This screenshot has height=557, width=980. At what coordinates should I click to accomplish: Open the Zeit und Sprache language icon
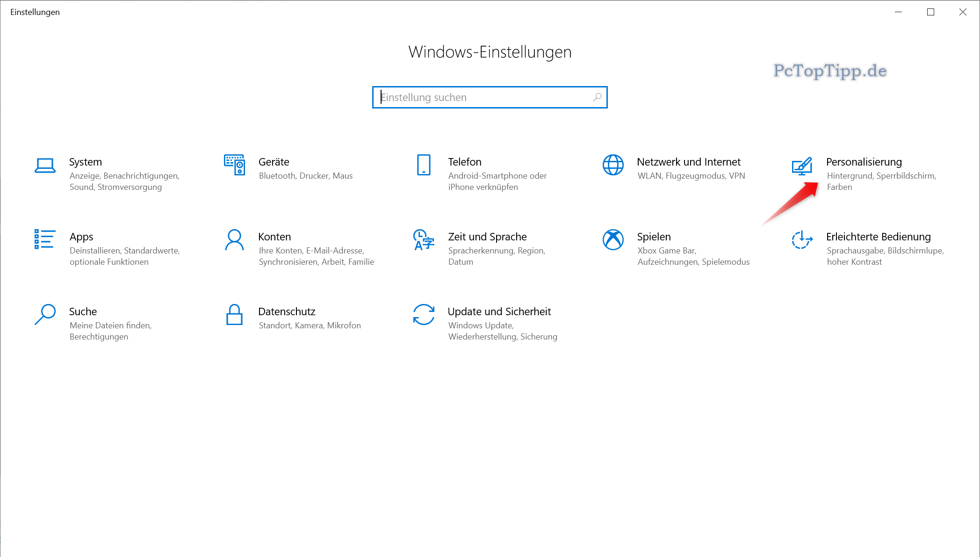[424, 239]
